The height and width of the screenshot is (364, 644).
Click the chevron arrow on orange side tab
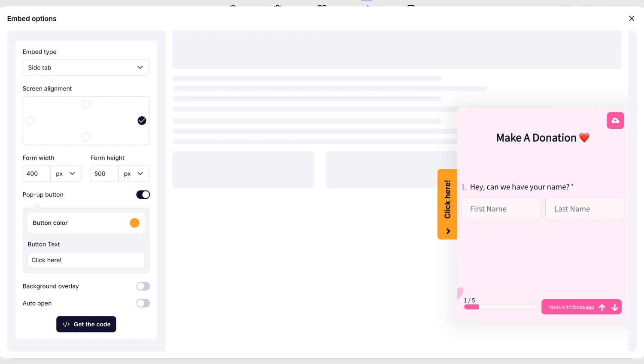coord(448,231)
